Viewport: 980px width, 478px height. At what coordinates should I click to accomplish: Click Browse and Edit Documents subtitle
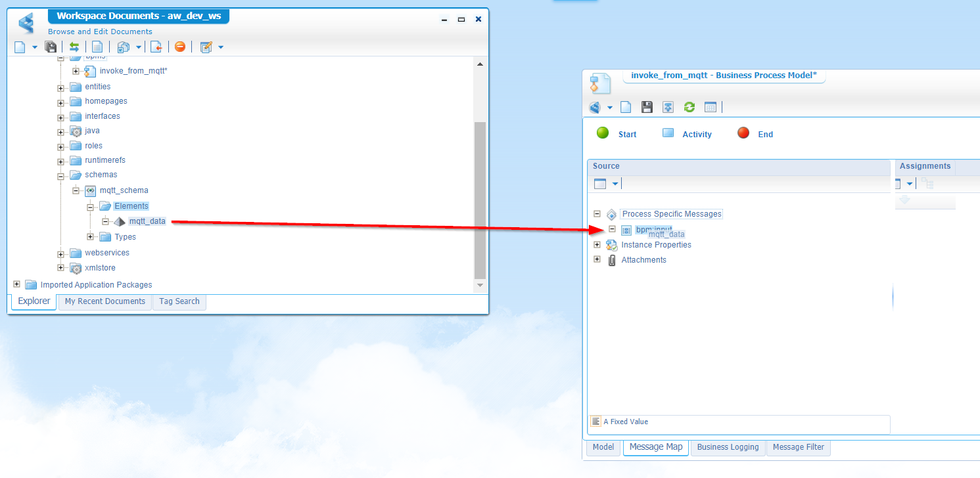100,32
